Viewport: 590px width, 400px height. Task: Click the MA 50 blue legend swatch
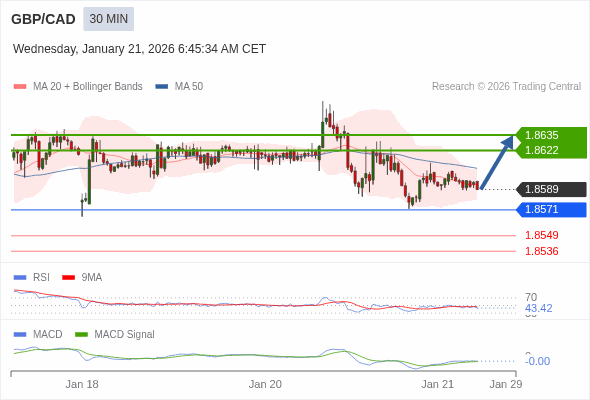click(162, 87)
